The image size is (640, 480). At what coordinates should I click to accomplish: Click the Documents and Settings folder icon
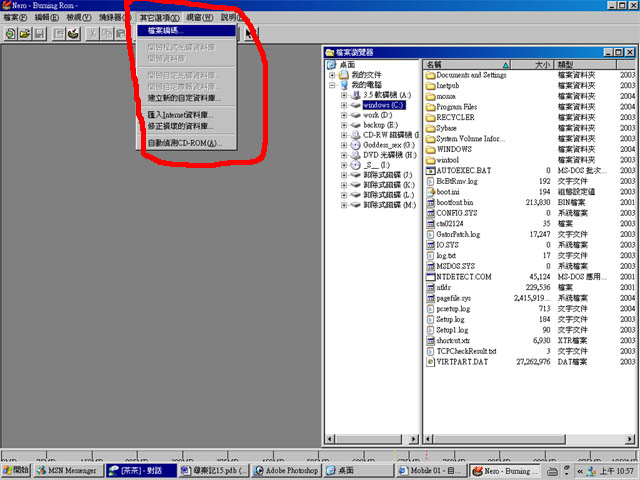click(430, 75)
